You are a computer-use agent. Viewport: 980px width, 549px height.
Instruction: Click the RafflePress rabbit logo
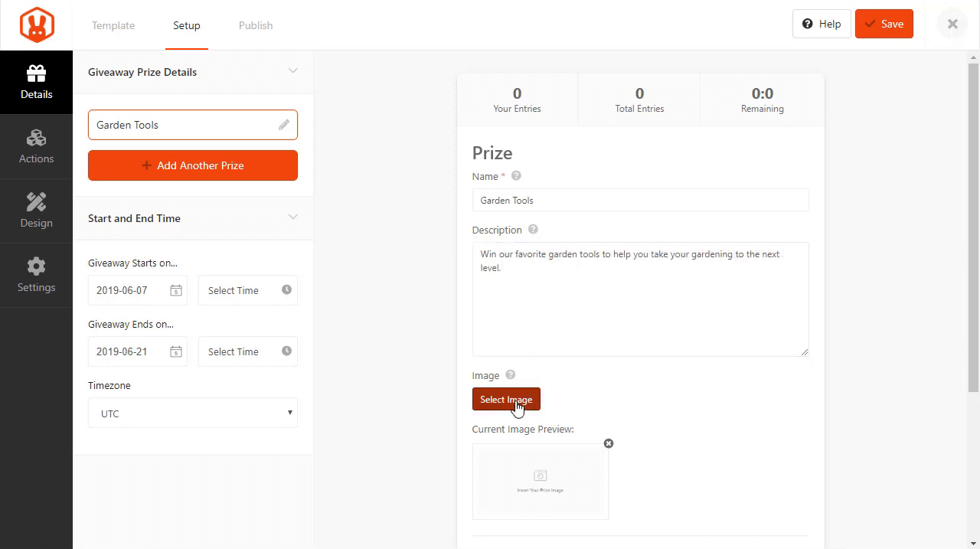tap(36, 25)
